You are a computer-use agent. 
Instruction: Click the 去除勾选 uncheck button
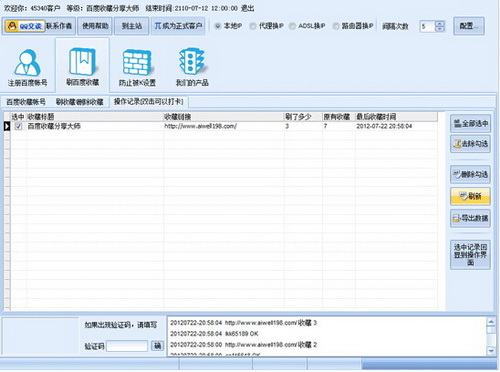470,144
